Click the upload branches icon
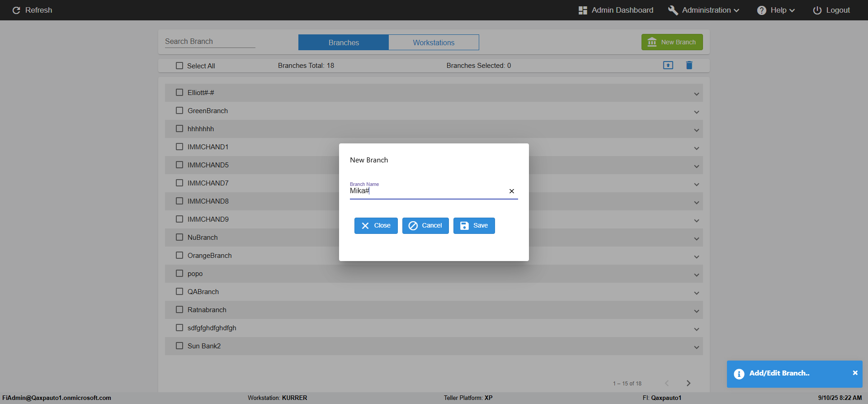Image resolution: width=868 pixels, height=404 pixels. coord(668,65)
